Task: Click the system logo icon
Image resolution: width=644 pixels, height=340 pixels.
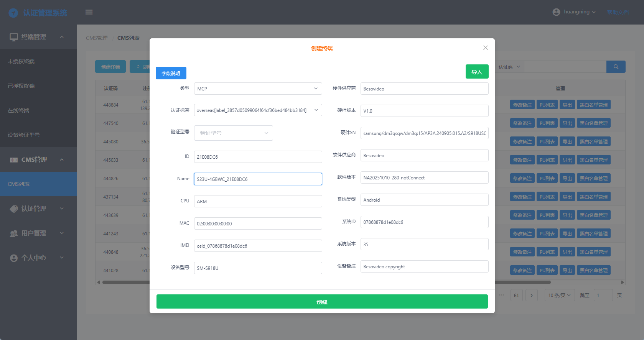Action: [x=13, y=13]
